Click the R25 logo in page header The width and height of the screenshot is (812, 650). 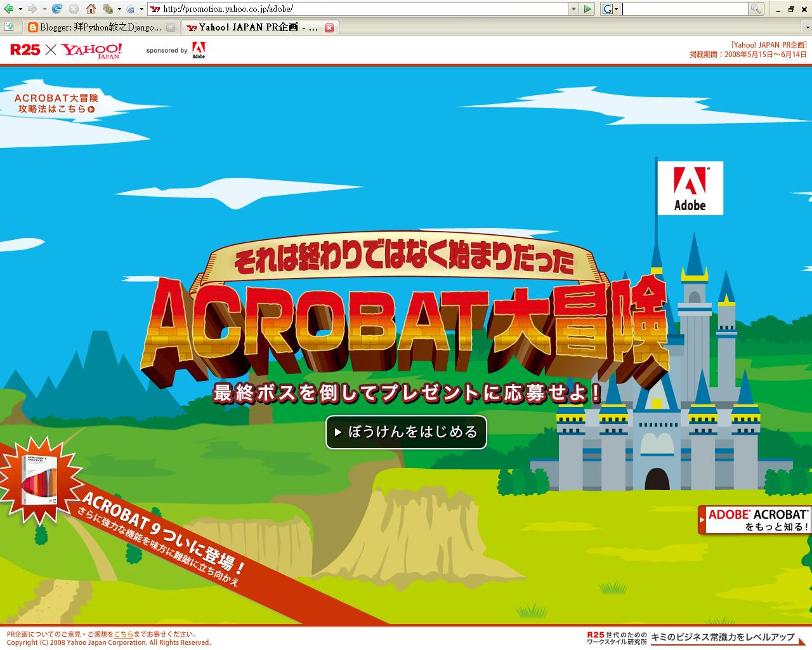[x=25, y=50]
